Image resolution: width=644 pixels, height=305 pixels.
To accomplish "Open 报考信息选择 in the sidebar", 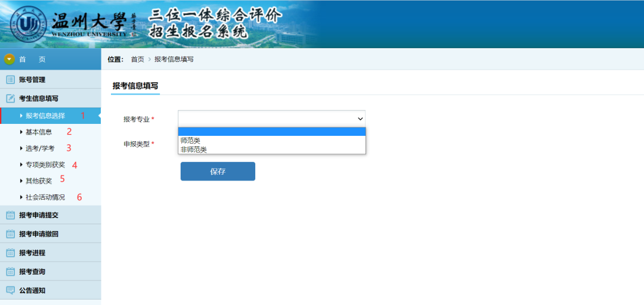I will [45, 116].
